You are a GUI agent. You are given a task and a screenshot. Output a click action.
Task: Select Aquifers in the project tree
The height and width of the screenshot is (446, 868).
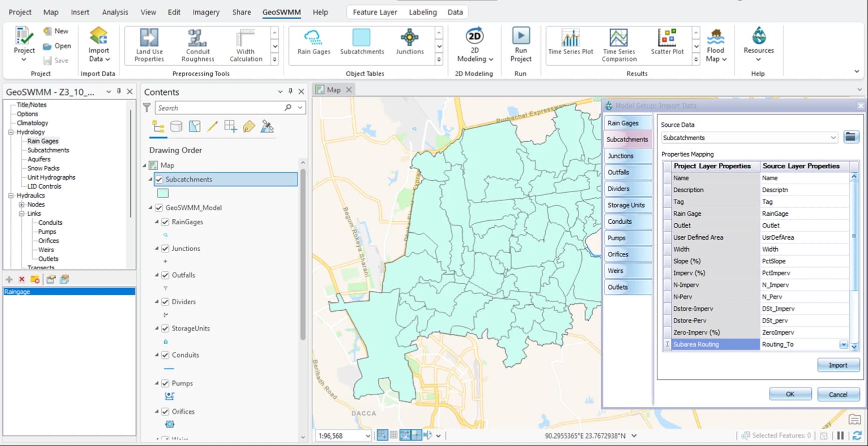tap(39, 159)
